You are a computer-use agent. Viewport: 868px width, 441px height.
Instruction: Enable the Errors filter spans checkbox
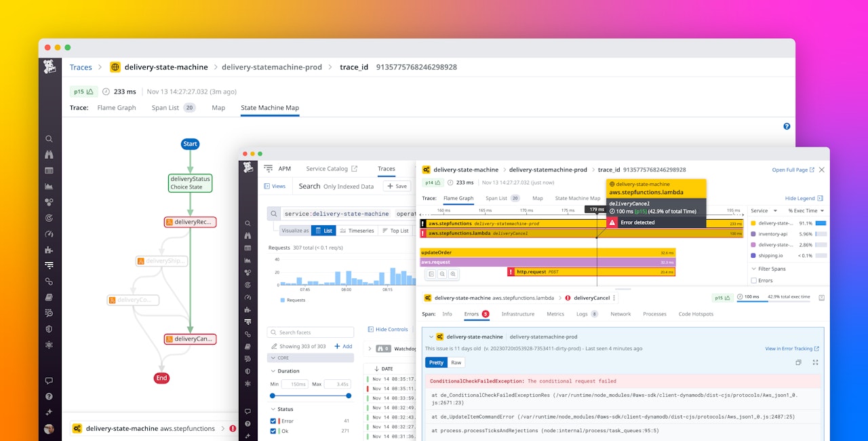coord(754,280)
